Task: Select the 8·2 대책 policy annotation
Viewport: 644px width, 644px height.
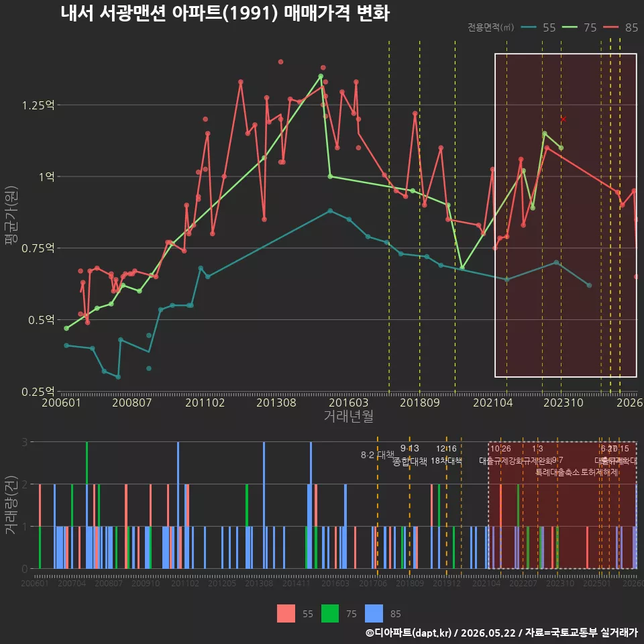Action: click(378, 455)
